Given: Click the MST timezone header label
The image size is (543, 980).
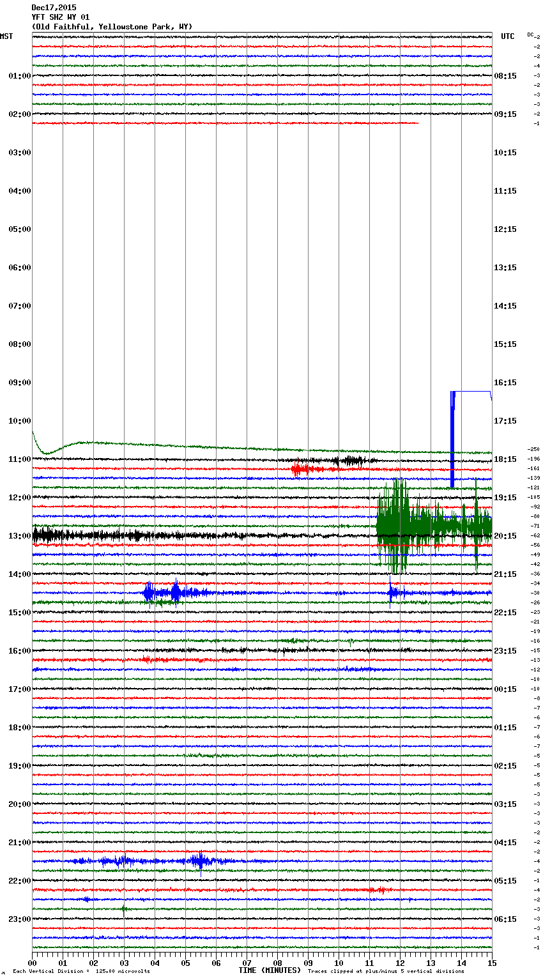Looking at the screenshot, I should (6, 36).
